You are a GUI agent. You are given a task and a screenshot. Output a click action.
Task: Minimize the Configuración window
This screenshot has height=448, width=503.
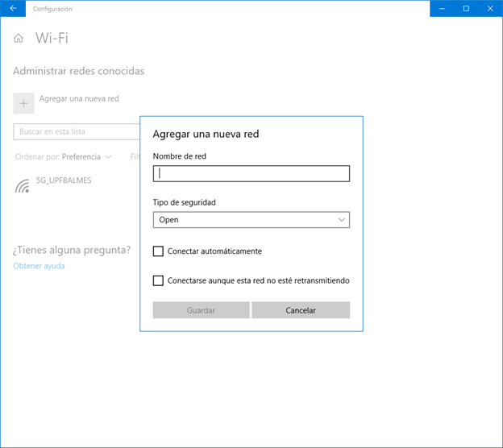[x=442, y=9]
